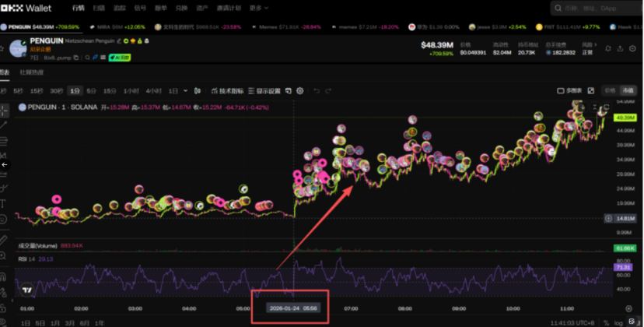
Task: Open the 行情 market menu
Action: [x=79, y=8]
